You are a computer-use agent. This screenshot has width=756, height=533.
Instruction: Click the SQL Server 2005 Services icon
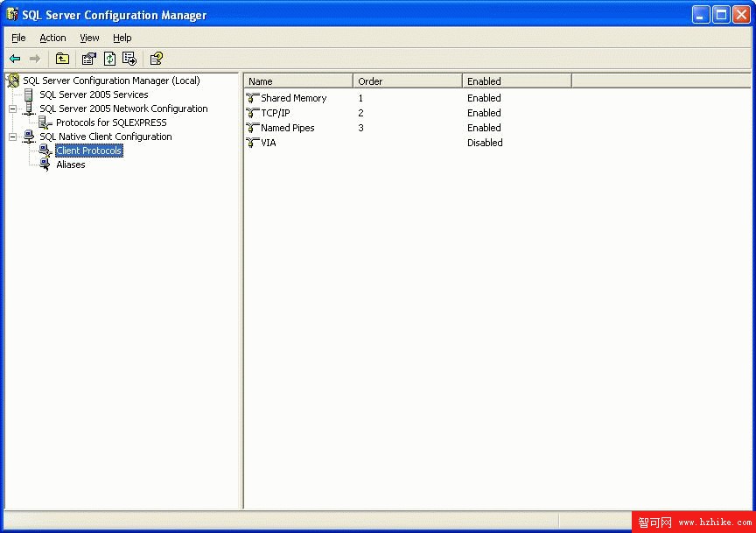point(29,95)
